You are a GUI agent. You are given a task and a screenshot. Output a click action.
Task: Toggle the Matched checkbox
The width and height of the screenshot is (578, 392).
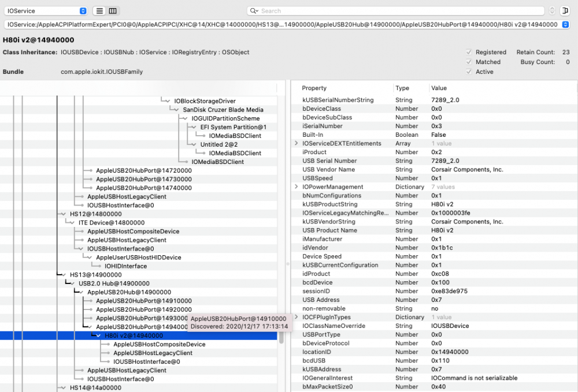point(469,62)
